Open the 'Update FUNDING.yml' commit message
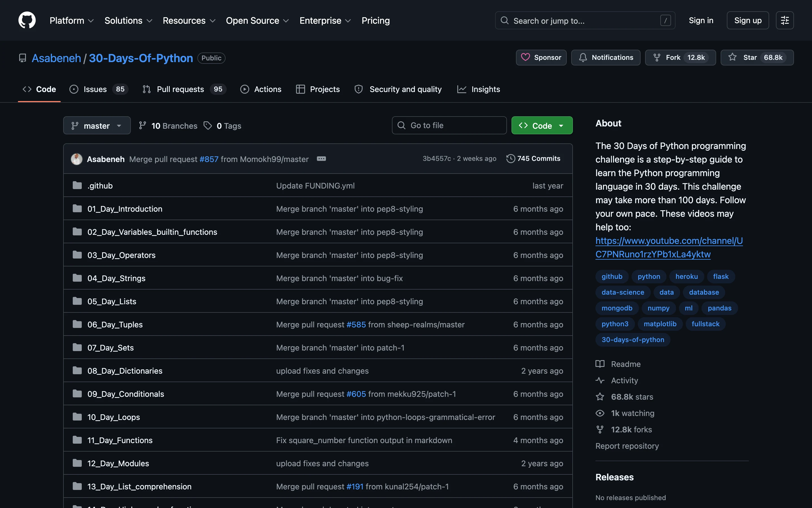The width and height of the screenshot is (812, 508). tap(315, 185)
